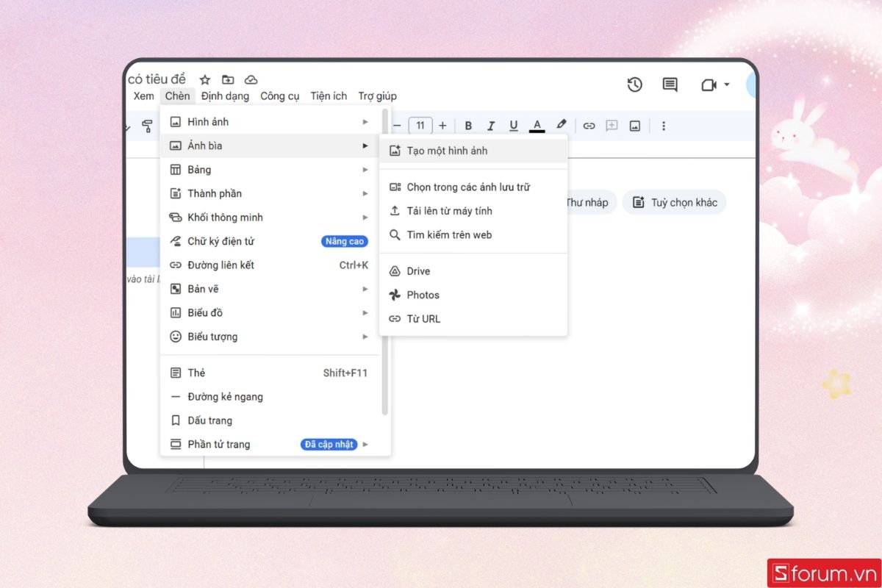882x588 pixels.
Task: Insert Đường kẻ ngang horizontal line
Action: (x=270, y=396)
